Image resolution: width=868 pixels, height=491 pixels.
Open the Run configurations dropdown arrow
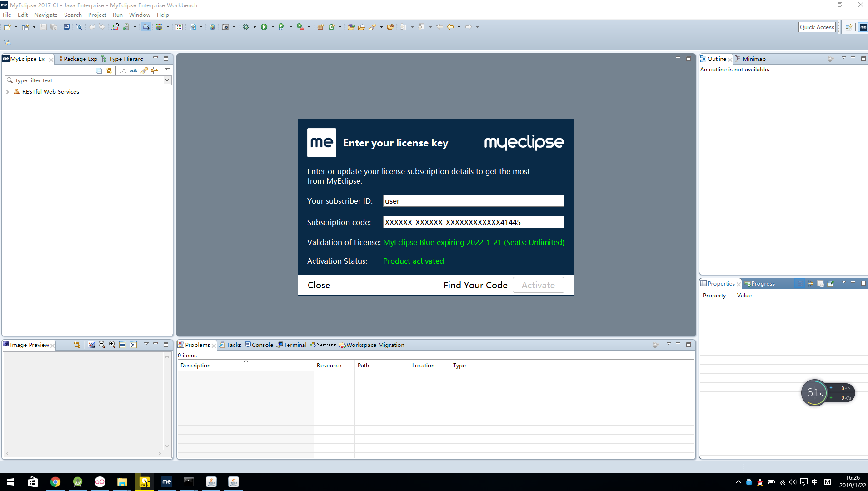[273, 27]
